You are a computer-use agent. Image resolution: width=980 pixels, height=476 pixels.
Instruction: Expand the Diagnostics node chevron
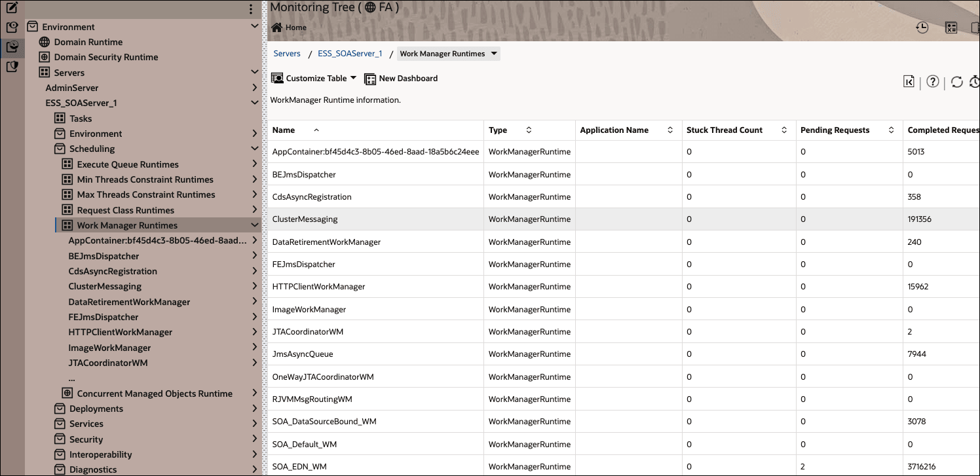click(x=255, y=469)
